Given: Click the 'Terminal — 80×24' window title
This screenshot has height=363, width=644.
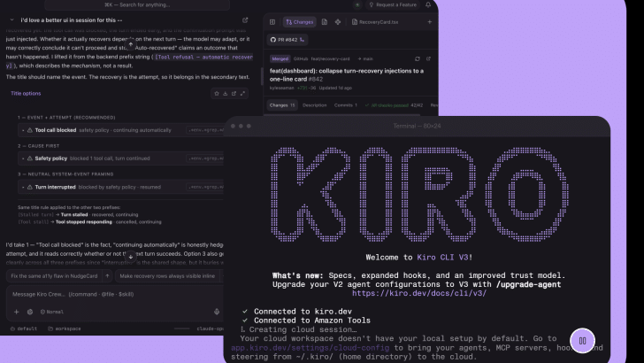Looking at the screenshot, I should [417, 126].
